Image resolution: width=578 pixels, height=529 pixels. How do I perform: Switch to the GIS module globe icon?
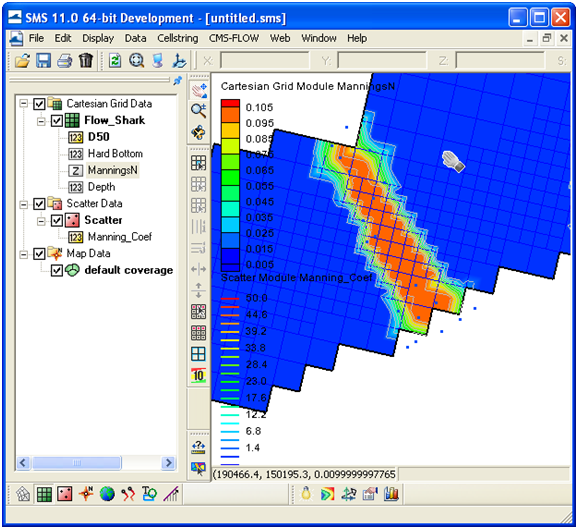107,494
